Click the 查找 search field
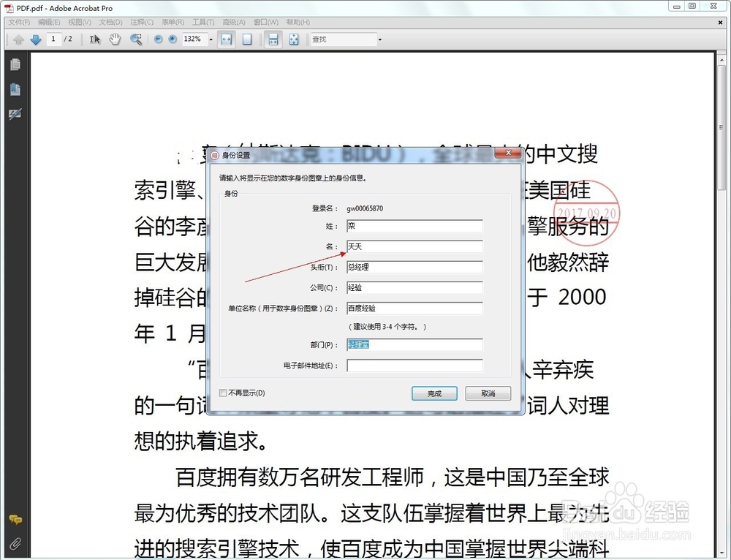The height and width of the screenshot is (560, 731). coord(344,39)
